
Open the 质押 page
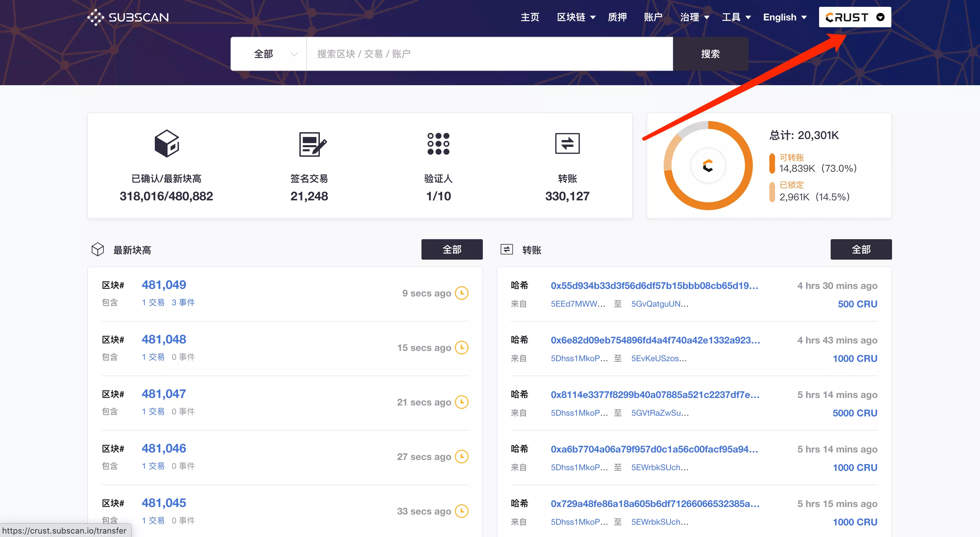pyautogui.click(x=617, y=17)
